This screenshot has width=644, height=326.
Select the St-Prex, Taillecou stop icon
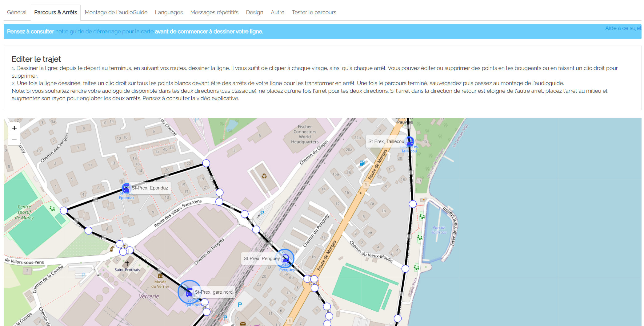[x=410, y=141]
